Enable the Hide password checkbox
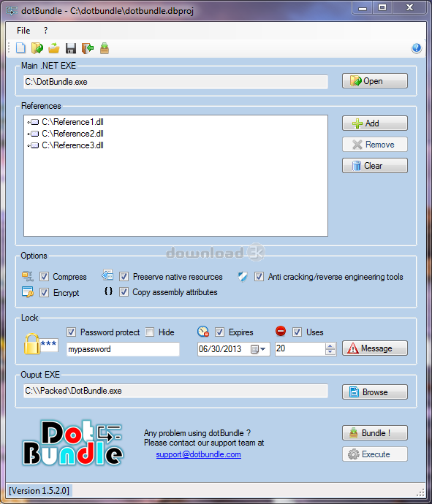The height and width of the screenshot is (504, 432). tap(150, 332)
